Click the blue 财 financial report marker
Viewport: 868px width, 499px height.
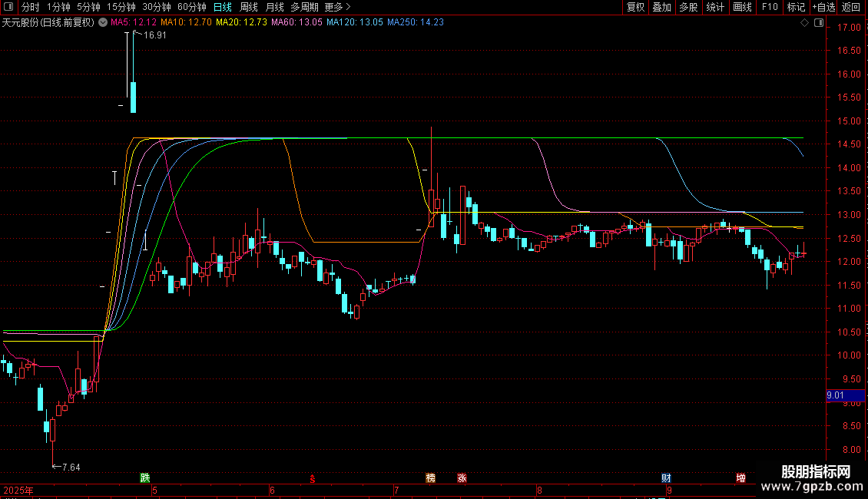click(666, 478)
